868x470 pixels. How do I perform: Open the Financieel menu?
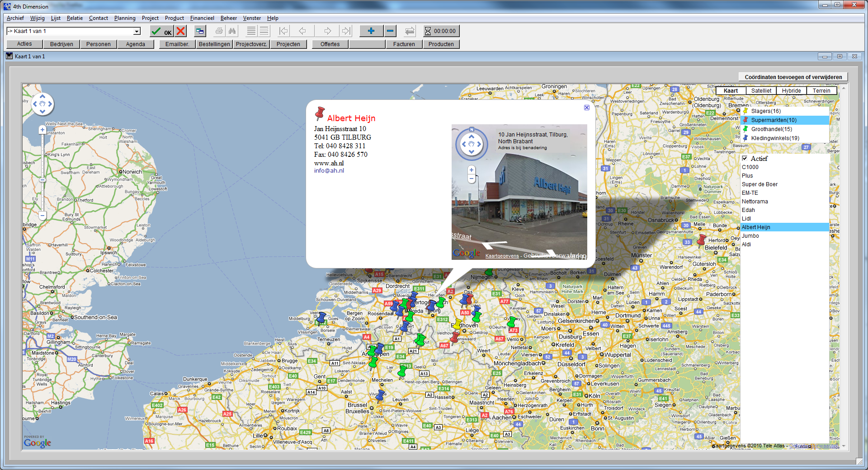coord(202,18)
